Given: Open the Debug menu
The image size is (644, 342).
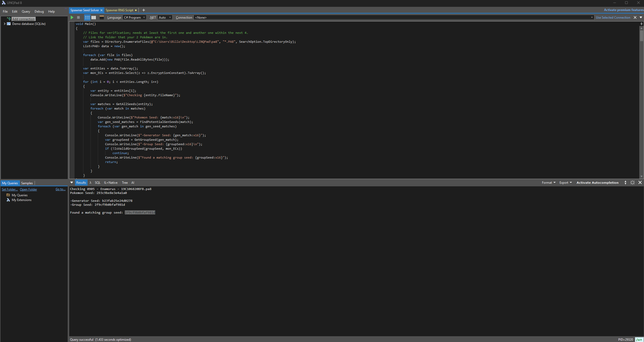Looking at the screenshot, I should [39, 12].
